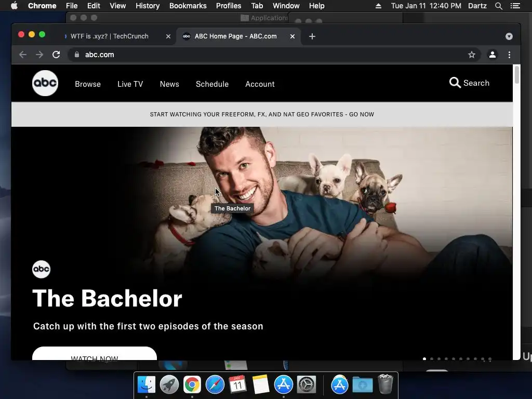Open Spotlight search in menu bar
Screen dimensions: 532x399
[499, 6]
